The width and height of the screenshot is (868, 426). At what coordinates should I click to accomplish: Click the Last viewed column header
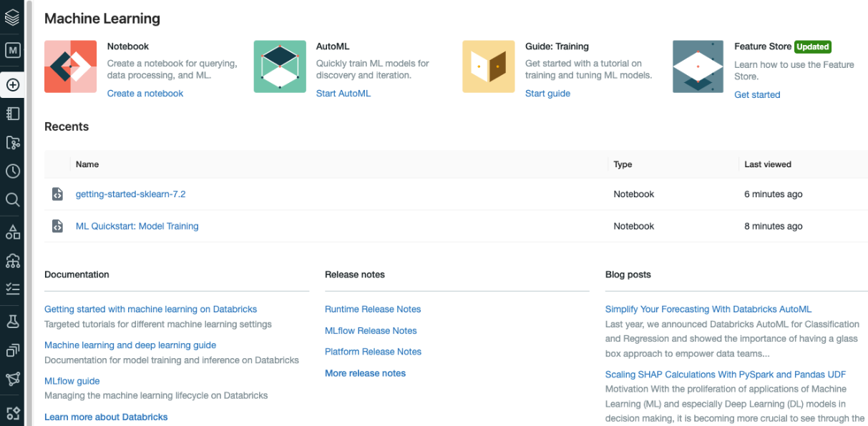click(x=768, y=164)
